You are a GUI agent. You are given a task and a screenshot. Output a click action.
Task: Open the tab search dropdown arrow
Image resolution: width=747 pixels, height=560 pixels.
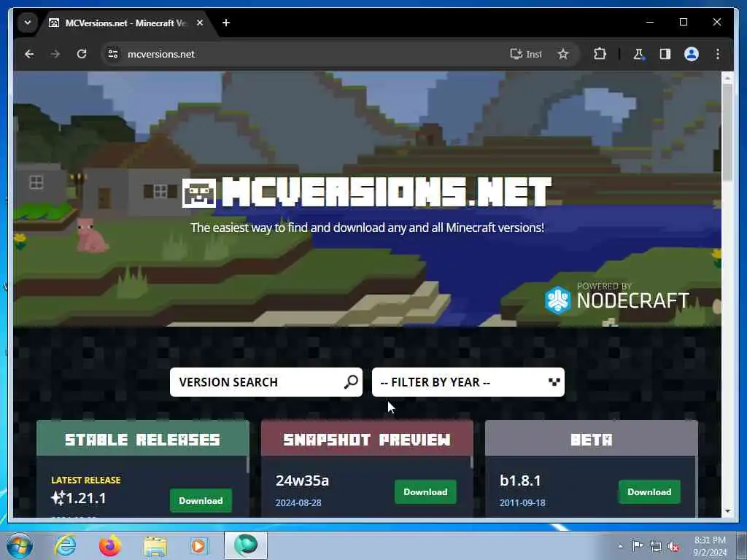point(28,23)
